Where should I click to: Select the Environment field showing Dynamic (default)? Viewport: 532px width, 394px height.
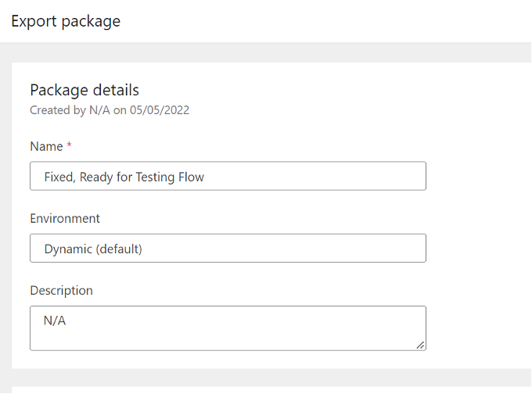click(x=228, y=248)
